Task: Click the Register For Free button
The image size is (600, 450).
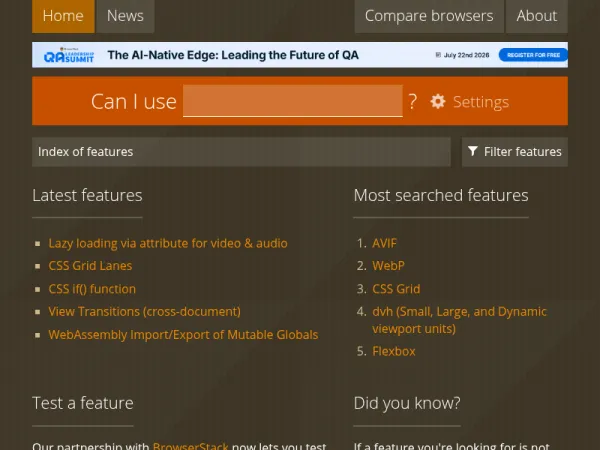Action: (533, 55)
